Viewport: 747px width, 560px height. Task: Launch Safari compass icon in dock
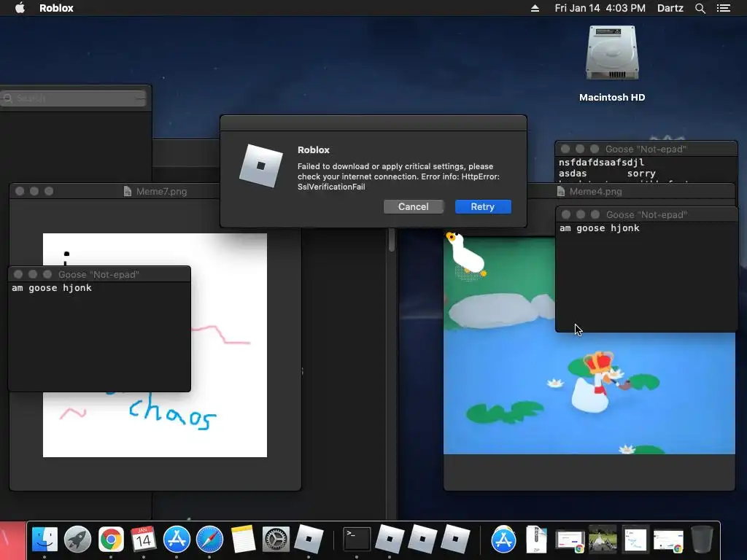(x=209, y=540)
